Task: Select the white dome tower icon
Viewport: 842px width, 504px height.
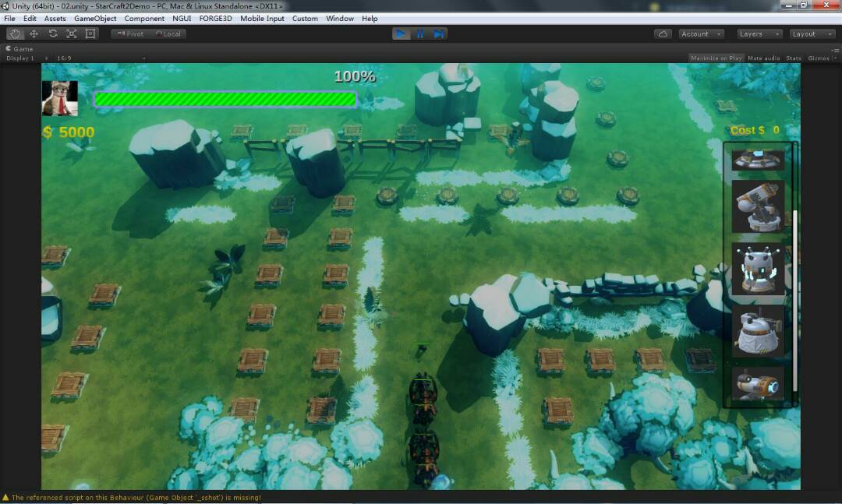Action: pyautogui.click(x=758, y=331)
